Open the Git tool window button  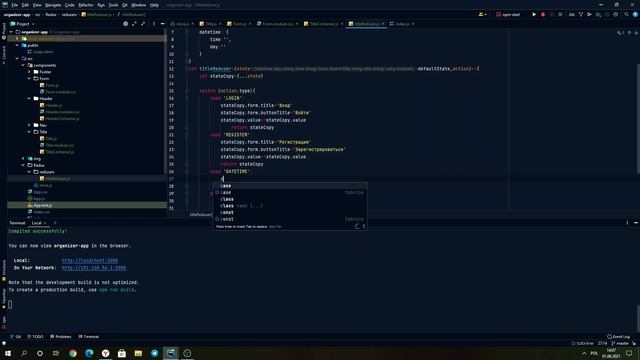[x=16, y=337]
